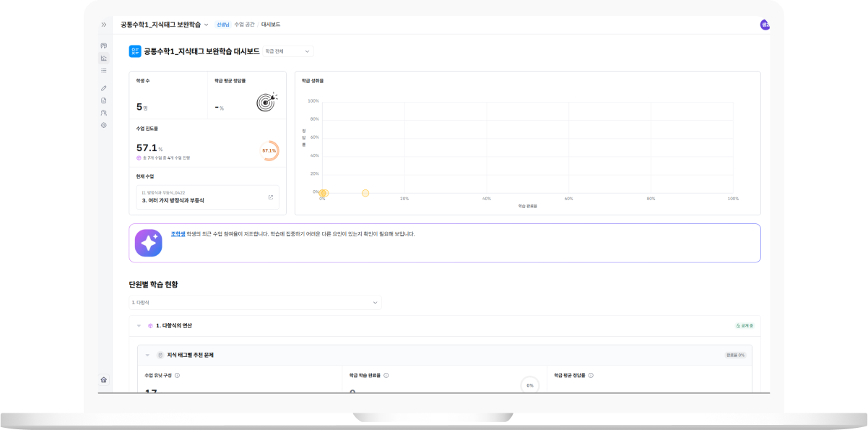Select the pencil edit icon in sidebar

click(x=103, y=88)
